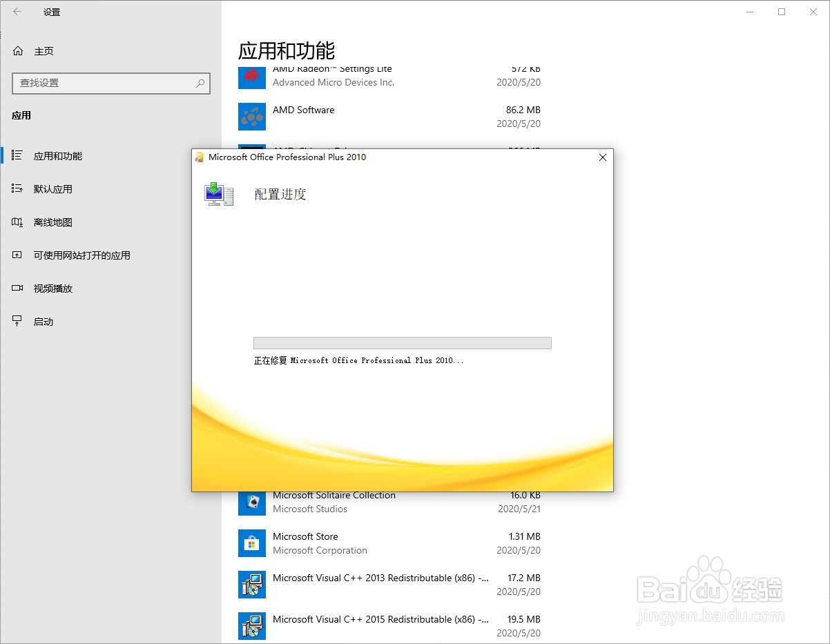830x644 pixels.
Task: Click the Visual C++ 2015 Redistributable icon
Action: pyautogui.click(x=252, y=626)
